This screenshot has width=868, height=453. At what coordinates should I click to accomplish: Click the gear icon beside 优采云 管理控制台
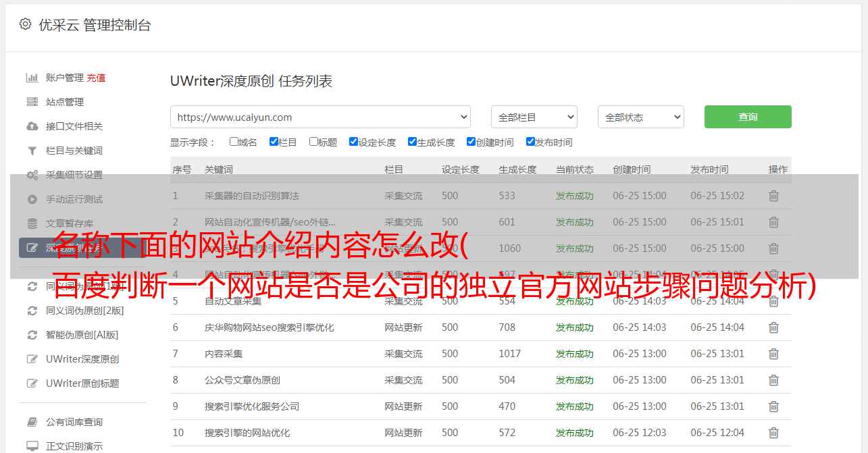25,24
